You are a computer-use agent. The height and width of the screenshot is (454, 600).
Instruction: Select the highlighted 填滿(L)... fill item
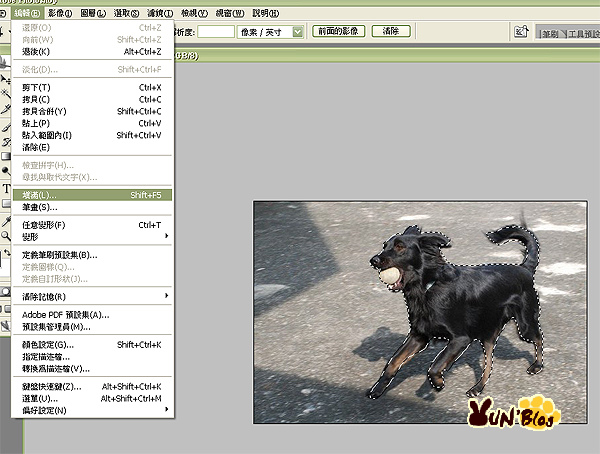click(x=92, y=195)
